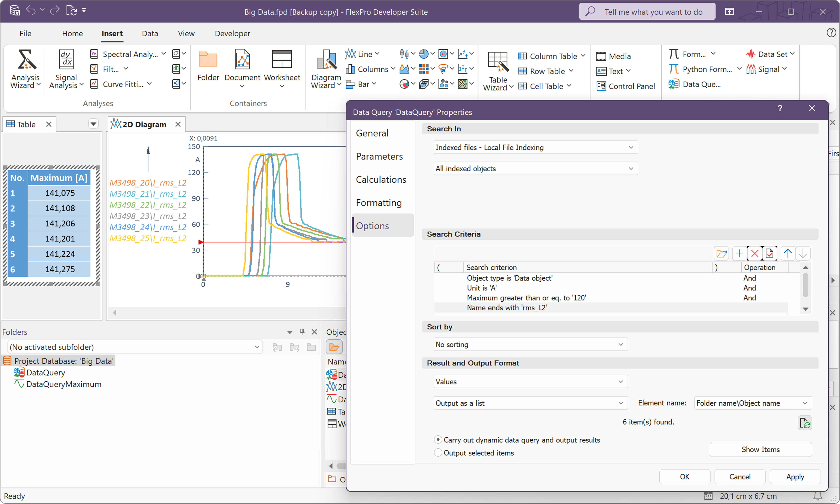Select the DataQuery tree item
This screenshot has width=840, height=504.
pyautogui.click(x=46, y=373)
